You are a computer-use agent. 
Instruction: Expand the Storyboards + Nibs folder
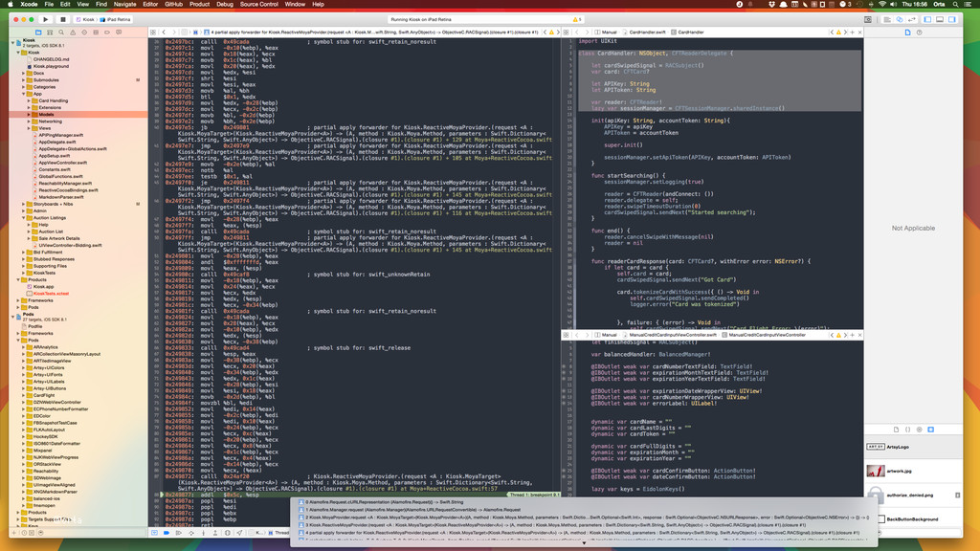(x=23, y=205)
